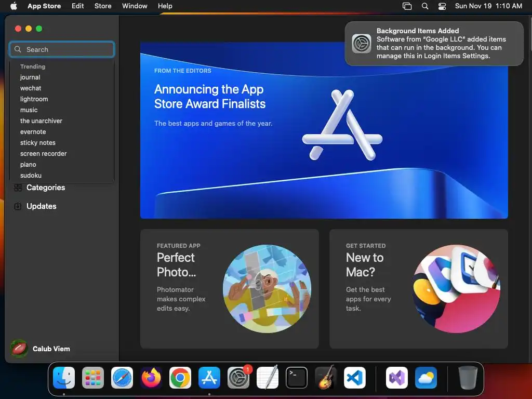Launch Visual Studio Code from the Dock
The width and height of the screenshot is (532, 399).
[354, 378]
